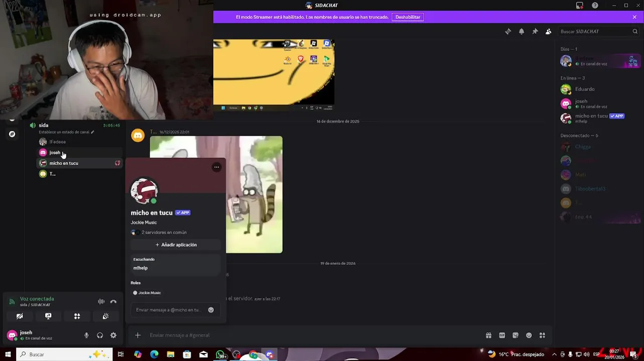Select micho en tucu in voice channel list
The image size is (644, 361).
80,163
